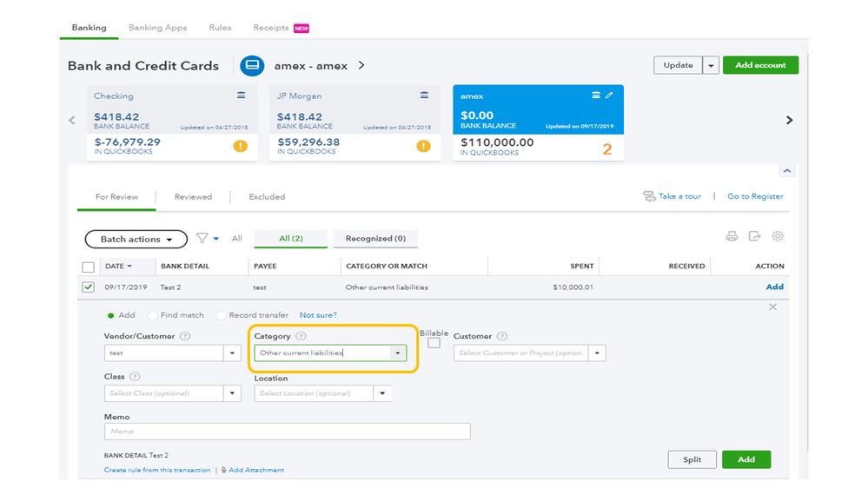The image size is (868, 488).
Task: Click the paperclip Add Attachment icon
Action: [x=223, y=470]
